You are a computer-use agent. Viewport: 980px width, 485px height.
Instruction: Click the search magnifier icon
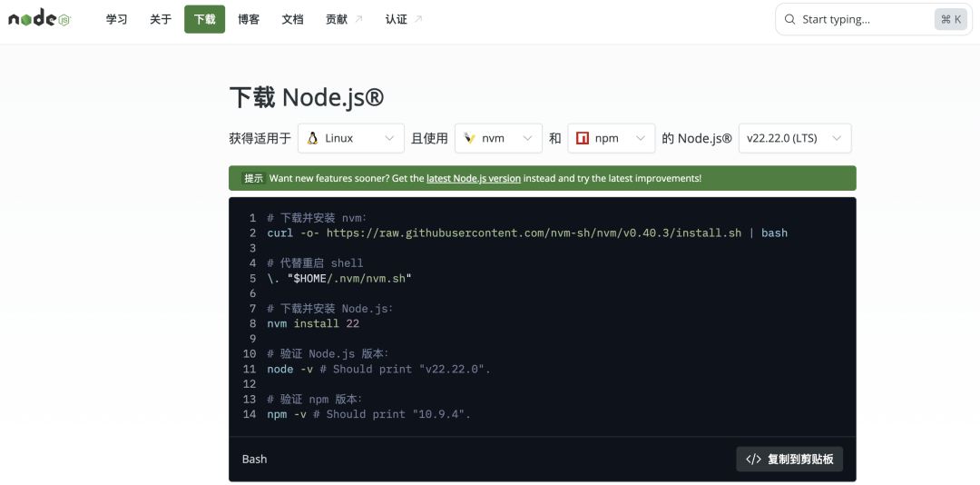point(790,19)
